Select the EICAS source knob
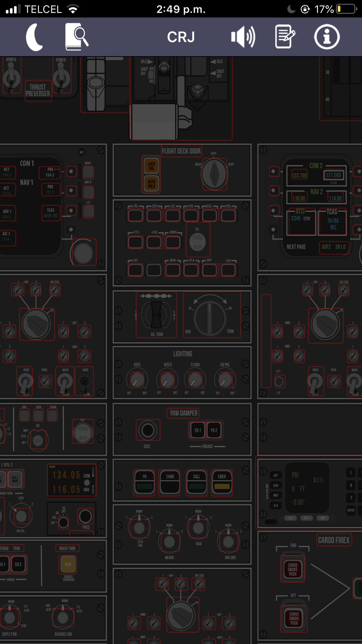The width and height of the screenshot is (362, 644). click(x=198, y=527)
